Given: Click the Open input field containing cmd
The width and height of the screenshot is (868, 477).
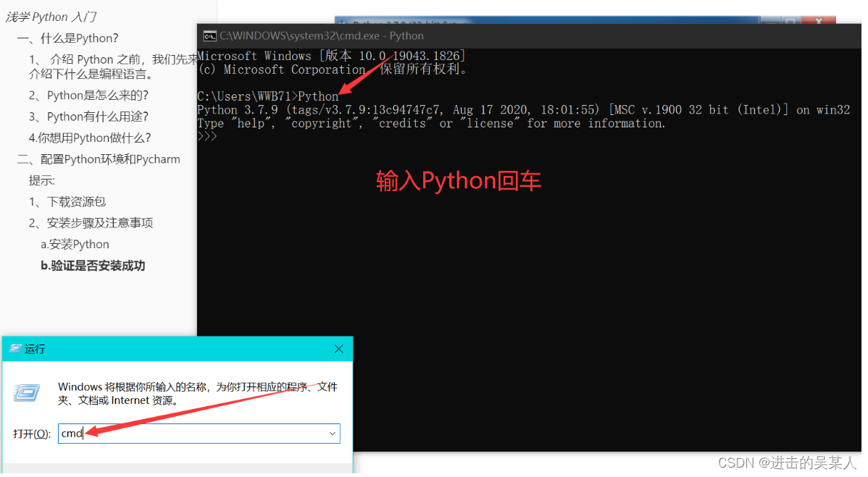Looking at the screenshot, I should pos(199,434).
